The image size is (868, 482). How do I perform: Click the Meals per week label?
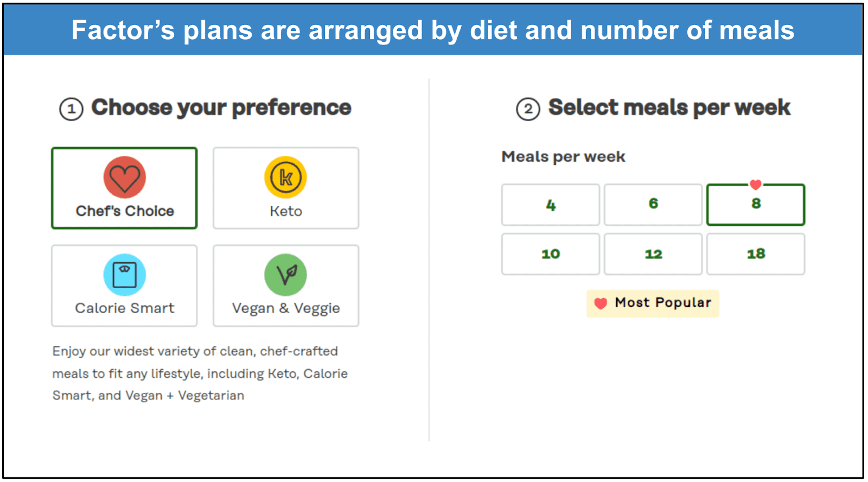pos(563,157)
